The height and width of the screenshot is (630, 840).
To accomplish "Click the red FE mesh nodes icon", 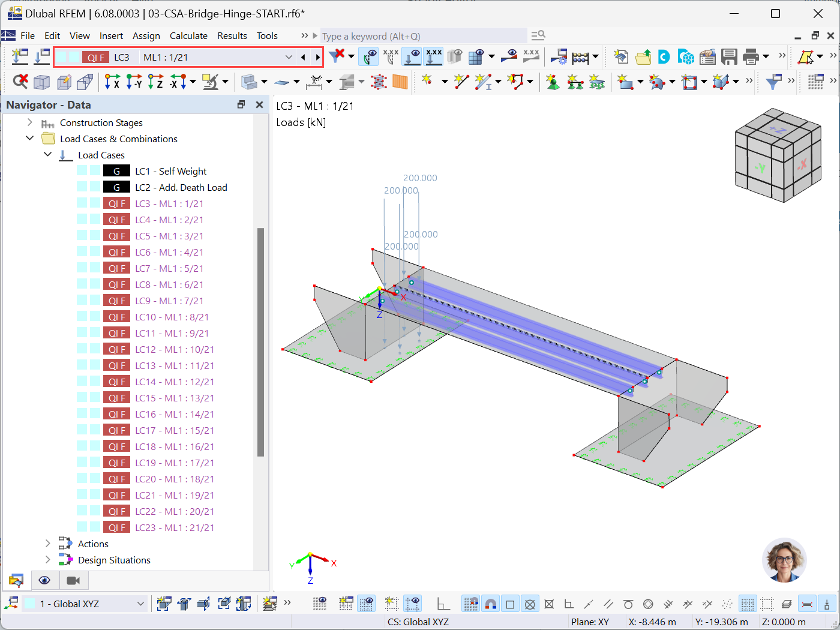I will click(x=379, y=82).
